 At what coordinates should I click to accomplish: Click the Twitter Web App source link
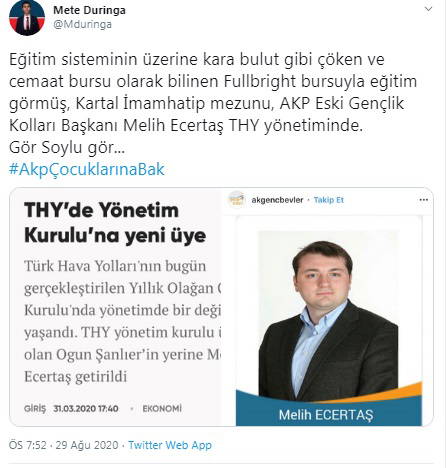tap(170, 445)
